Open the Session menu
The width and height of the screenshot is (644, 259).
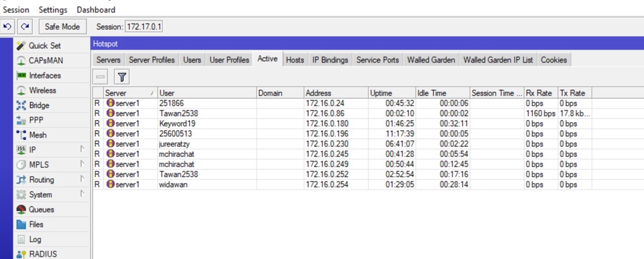click(x=16, y=9)
